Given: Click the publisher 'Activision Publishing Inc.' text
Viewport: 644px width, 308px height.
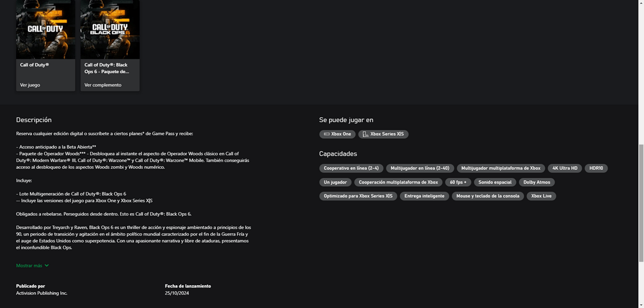Looking at the screenshot, I should click(x=42, y=293).
